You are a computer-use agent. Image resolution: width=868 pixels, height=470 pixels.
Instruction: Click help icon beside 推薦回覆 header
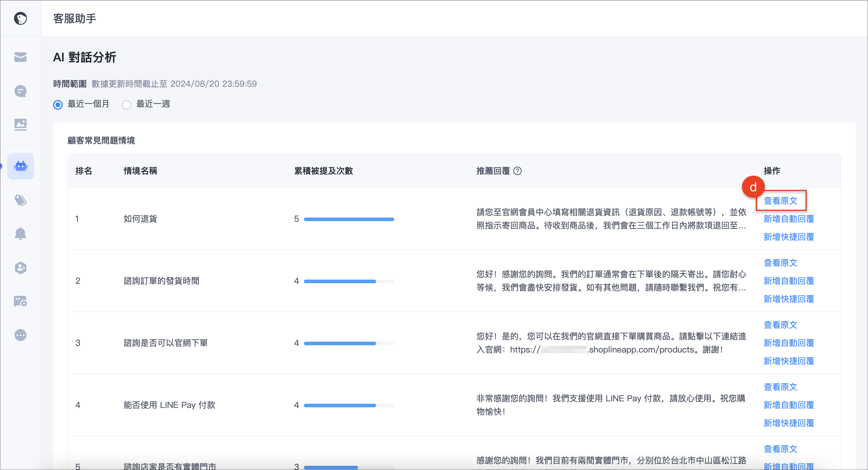[x=517, y=171]
